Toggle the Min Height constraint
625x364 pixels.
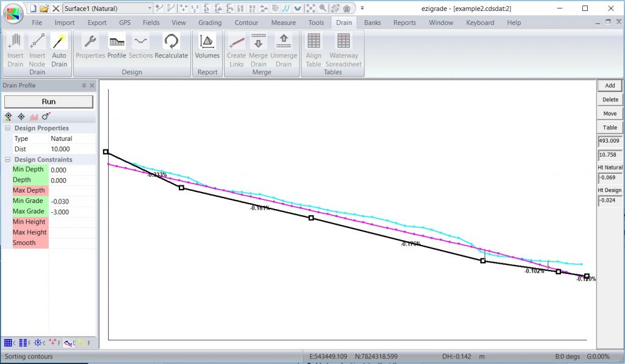click(x=29, y=221)
